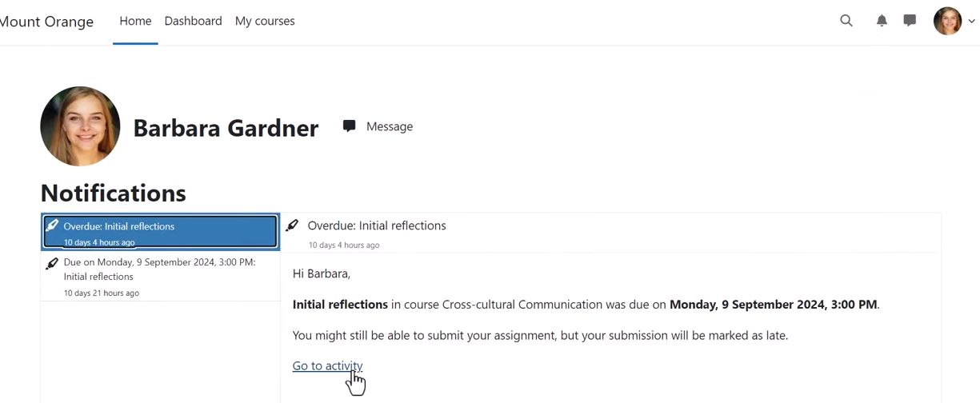Open the Due on Monday, 9 September notification

(160, 276)
